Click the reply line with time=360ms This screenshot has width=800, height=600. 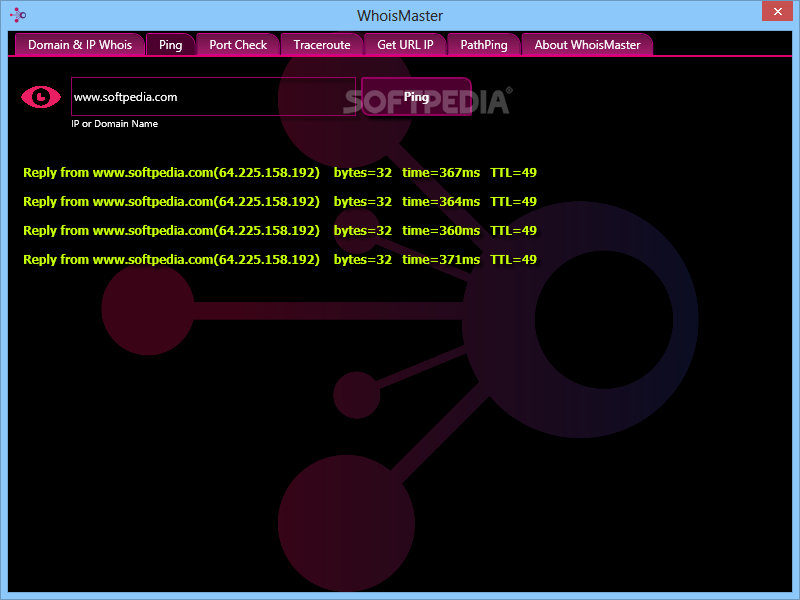click(280, 231)
